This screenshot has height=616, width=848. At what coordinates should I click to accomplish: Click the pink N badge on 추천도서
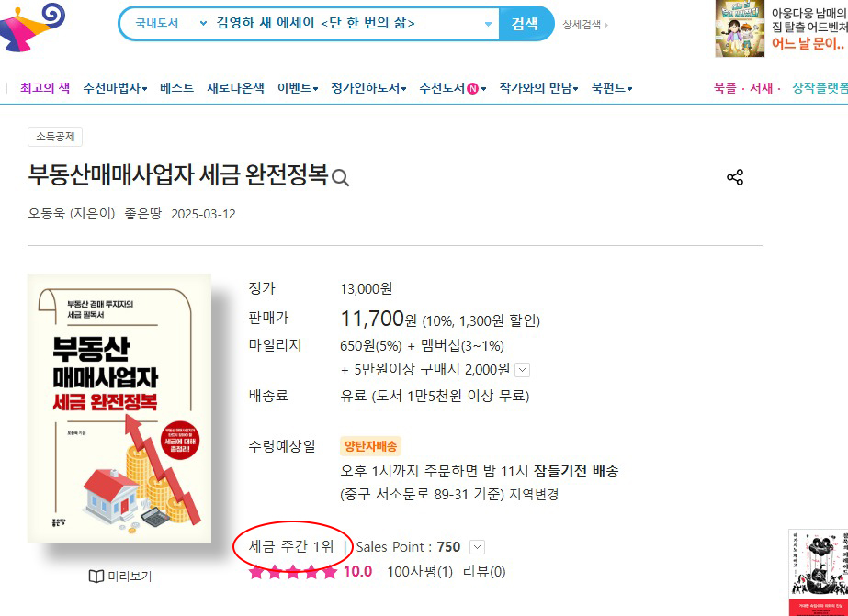tap(472, 88)
